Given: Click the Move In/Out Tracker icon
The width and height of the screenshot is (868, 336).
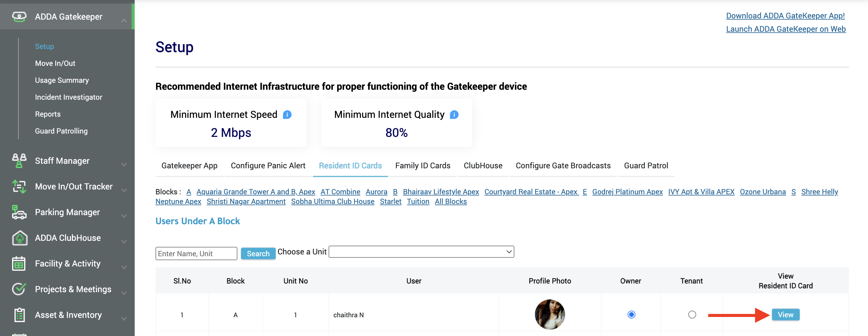Looking at the screenshot, I should (x=19, y=186).
